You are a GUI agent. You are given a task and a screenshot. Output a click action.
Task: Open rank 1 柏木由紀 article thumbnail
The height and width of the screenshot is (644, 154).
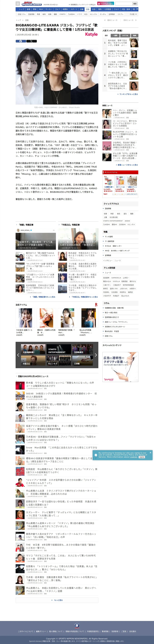coord(134,43)
